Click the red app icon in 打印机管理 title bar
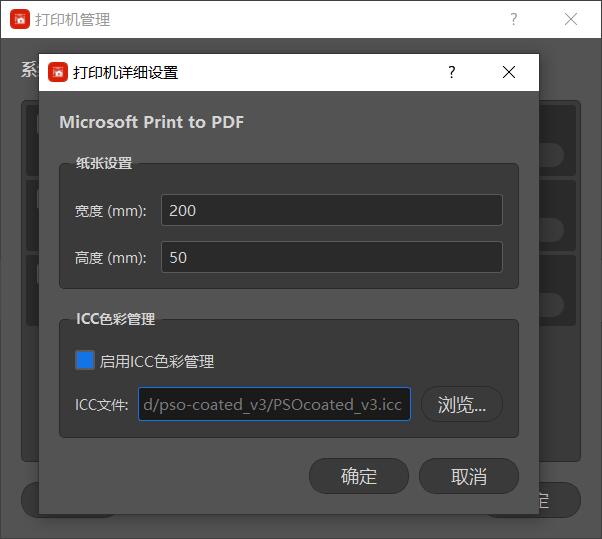The height and width of the screenshot is (539, 602). pyautogui.click(x=20, y=19)
